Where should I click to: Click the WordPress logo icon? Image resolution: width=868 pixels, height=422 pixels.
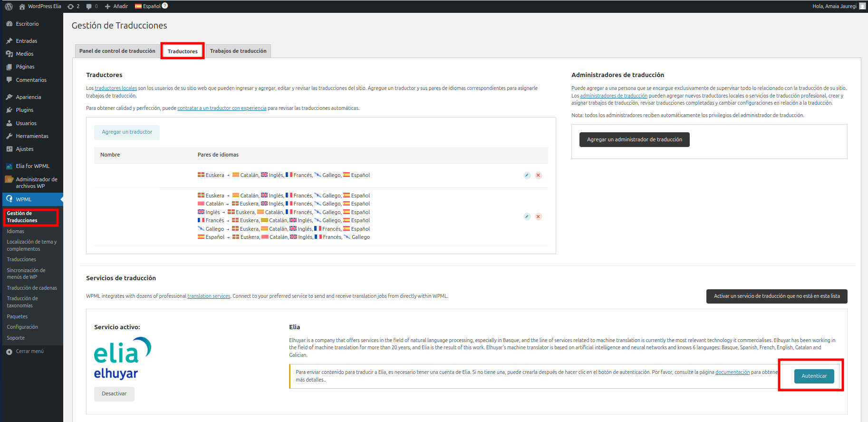(x=9, y=6)
